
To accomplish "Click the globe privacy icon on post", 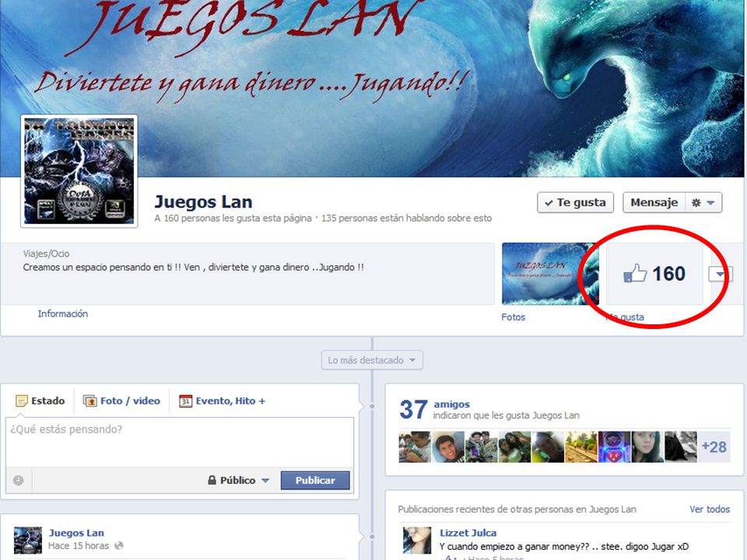I will (x=119, y=546).
